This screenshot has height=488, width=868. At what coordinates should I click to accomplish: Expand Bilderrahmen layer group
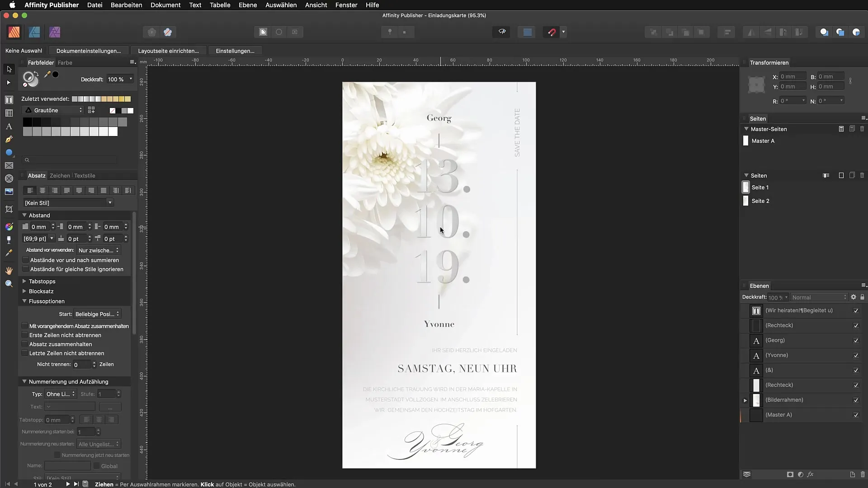pyautogui.click(x=745, y=400)
